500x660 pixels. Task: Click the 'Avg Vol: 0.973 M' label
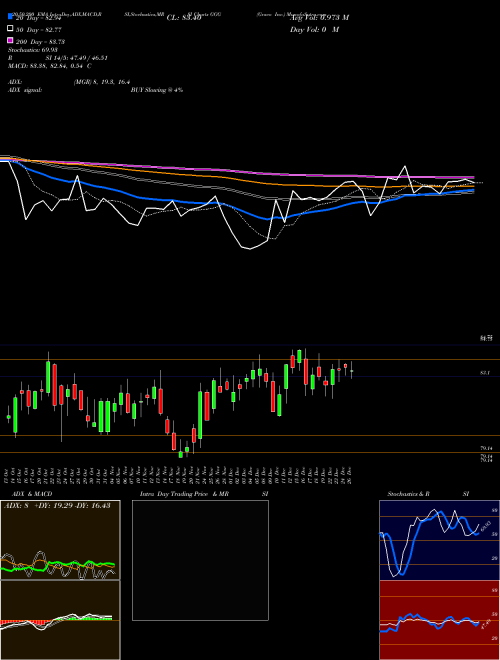[x=319, y=18]
